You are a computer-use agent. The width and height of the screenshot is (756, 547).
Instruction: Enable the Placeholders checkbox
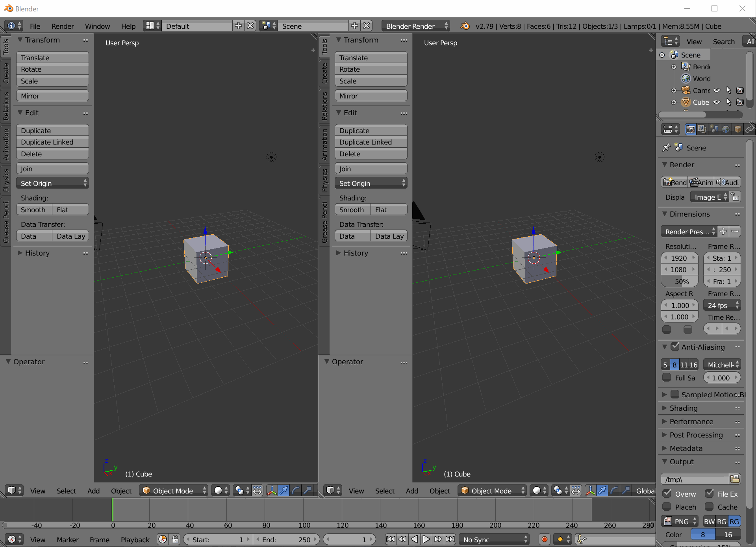click(x=667, y=507)
